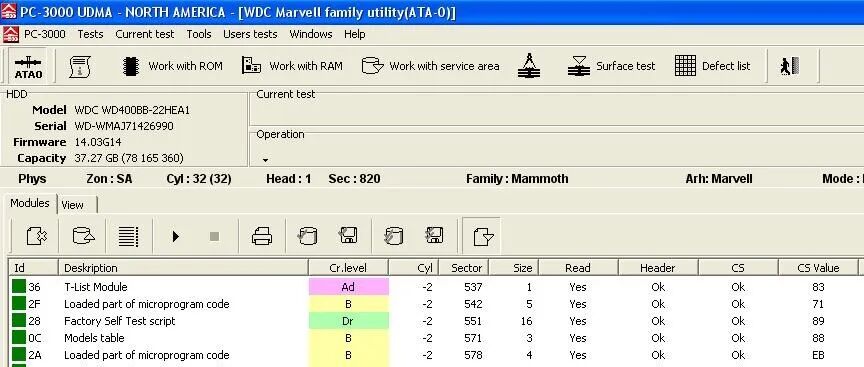The height and width of the screenshot is (367, 864).
Task: Open the scroll info icon in the toolbar
Action: click(x=80, y=67)
